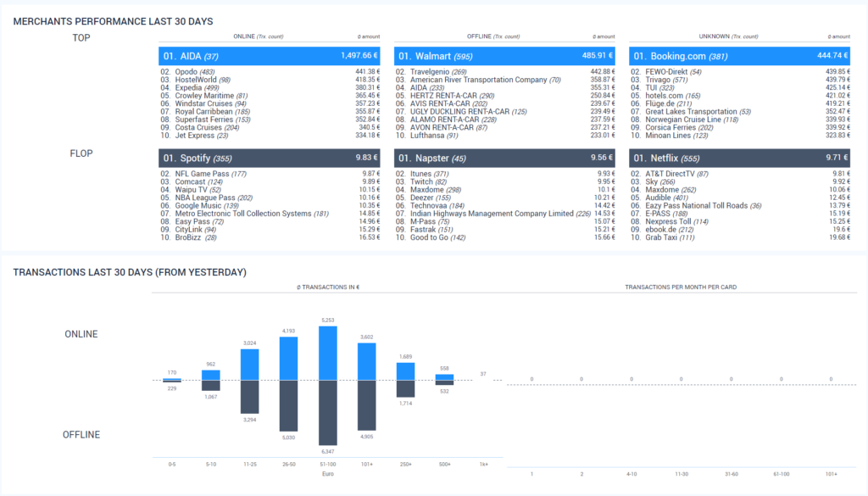Click Jet Express merchant row
This screenshot has height=496, width=868.
[x=269, y=136]
